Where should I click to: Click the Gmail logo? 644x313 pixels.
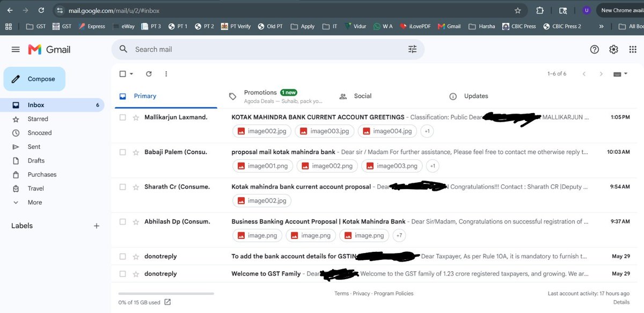click(49, 49)
